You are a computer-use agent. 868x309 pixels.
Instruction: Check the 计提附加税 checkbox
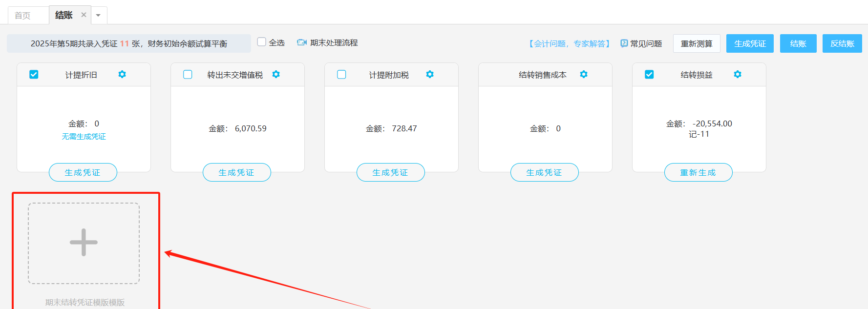[341, 74]
